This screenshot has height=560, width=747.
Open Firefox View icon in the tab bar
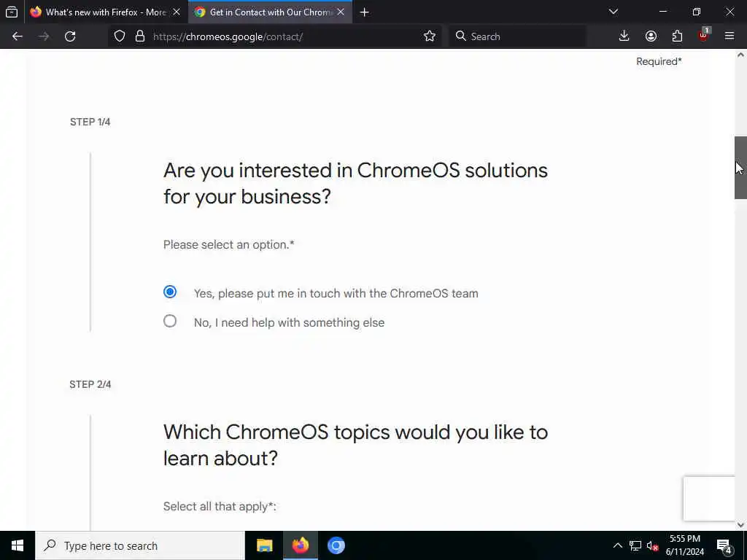12,12
